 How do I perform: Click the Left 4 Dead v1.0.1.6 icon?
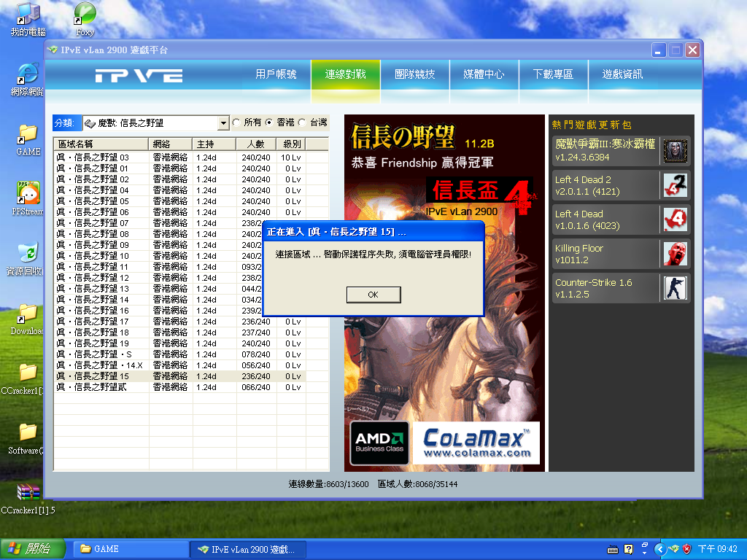[676, 219]
